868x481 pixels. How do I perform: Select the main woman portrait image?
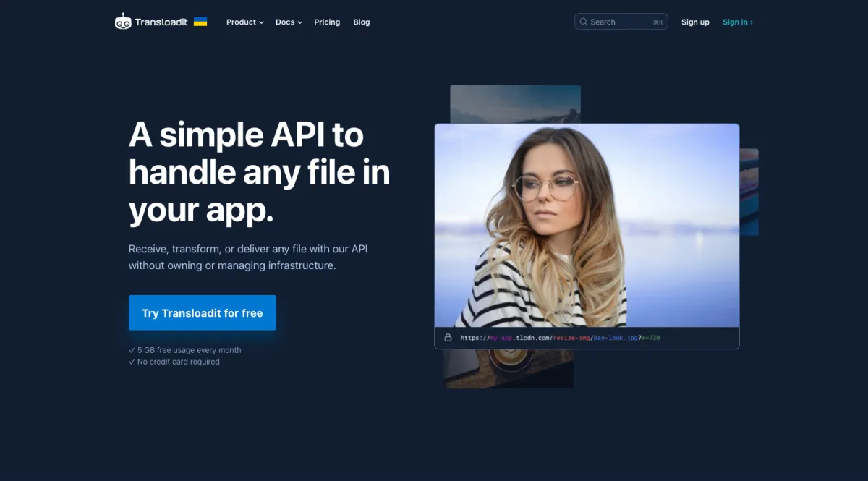pyautogui.click(x=587, y=226)
